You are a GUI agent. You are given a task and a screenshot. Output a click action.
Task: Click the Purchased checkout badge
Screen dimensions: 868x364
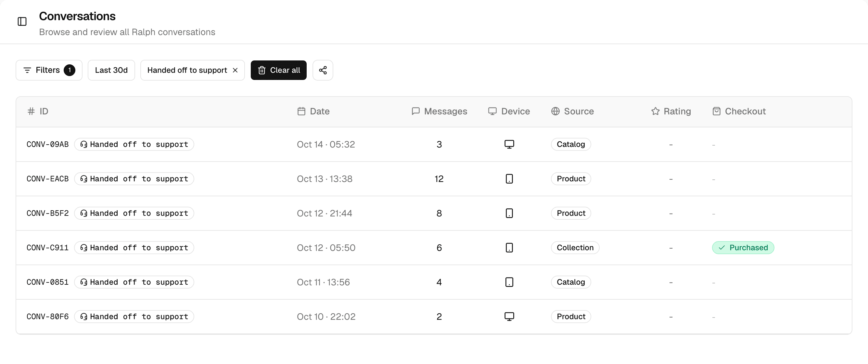pyautogui.click(x=743, y=248)
